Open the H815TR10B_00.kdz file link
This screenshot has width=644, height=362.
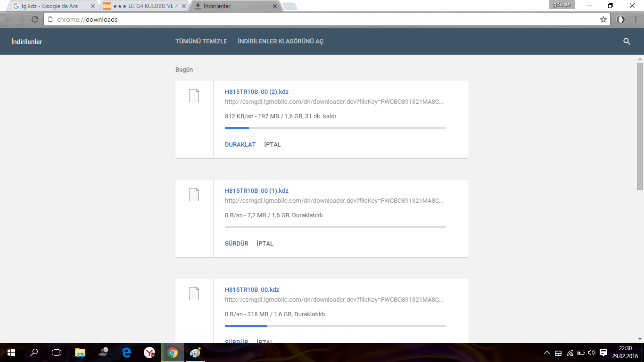pos(252,290)
